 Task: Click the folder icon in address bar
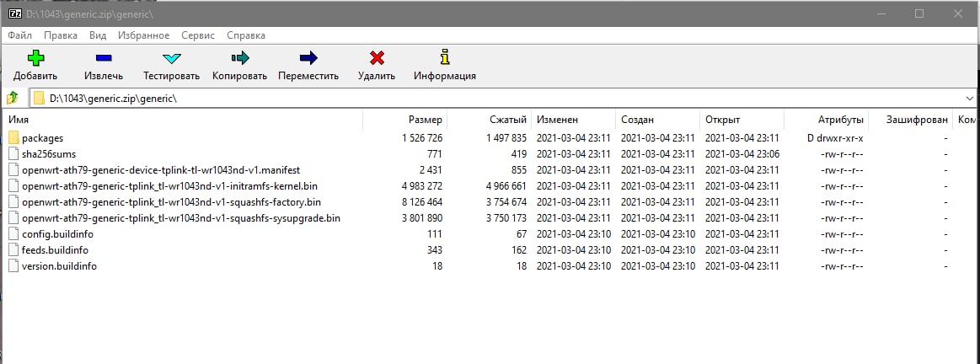[x=39, y=99]
